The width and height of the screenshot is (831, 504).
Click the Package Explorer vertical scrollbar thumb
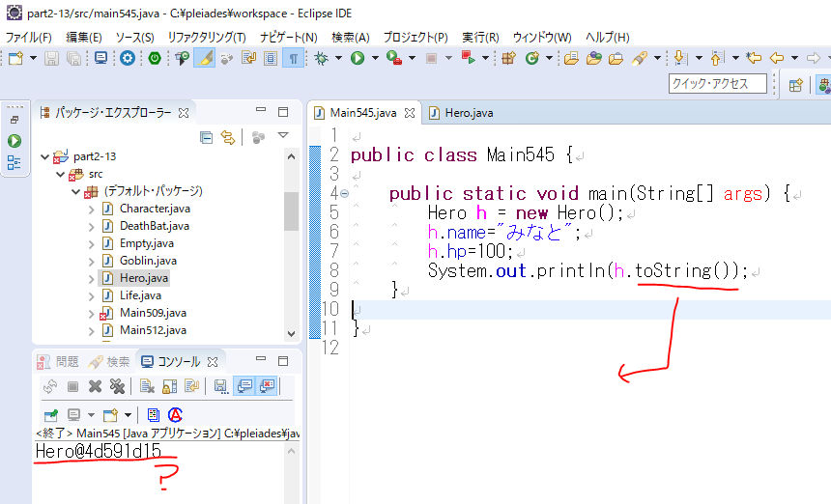coord(291,211)
